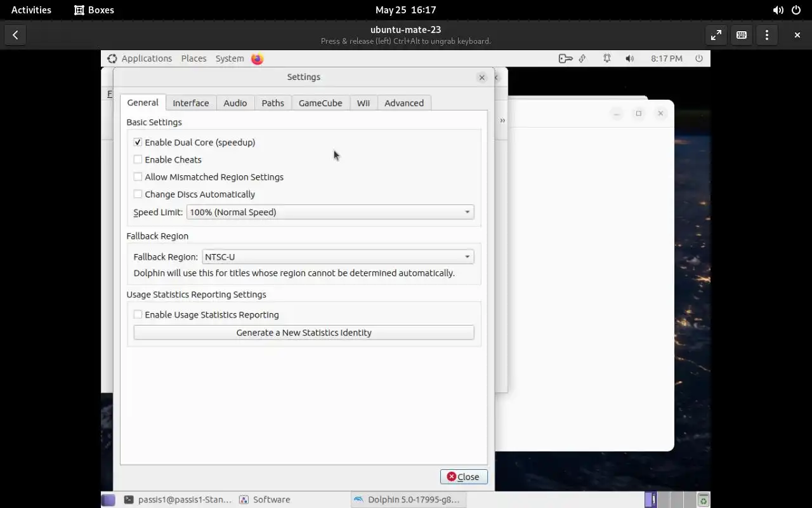The height and width of the screenshot is (508, 812).
Task: Select the GameCube tab
Action: pyautogui.click(x=320, y=103)
